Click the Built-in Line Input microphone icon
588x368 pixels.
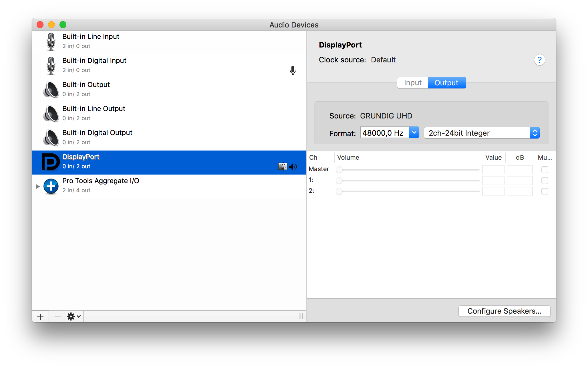pyautogui.click(x=51, y=41)
